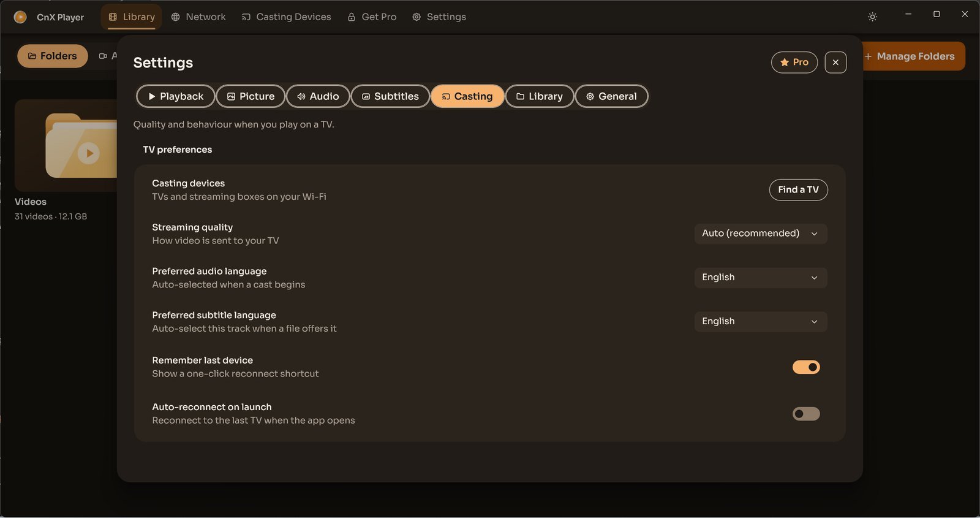Viewport: 980px width, 518px height.
Task: Select the Casting settings tab
Action: 467,96
